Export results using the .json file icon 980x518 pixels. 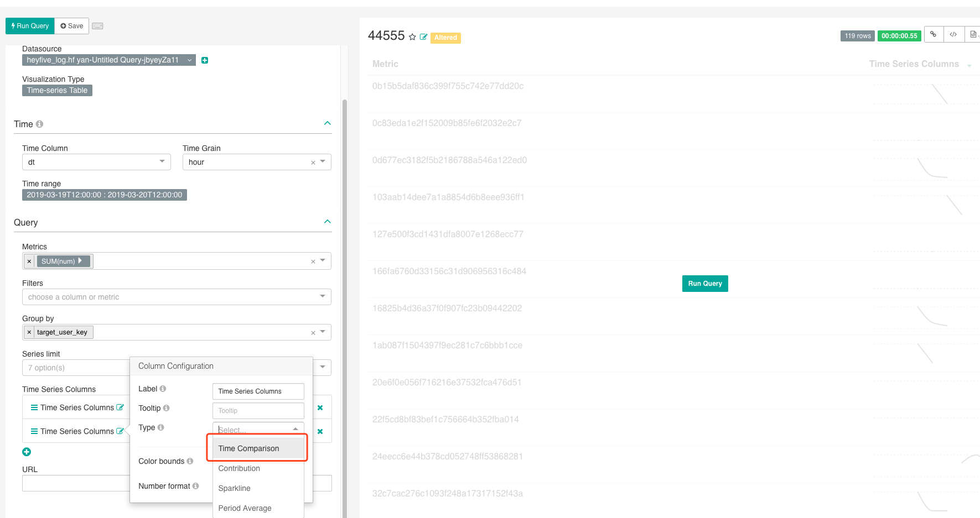pos(973,34)
